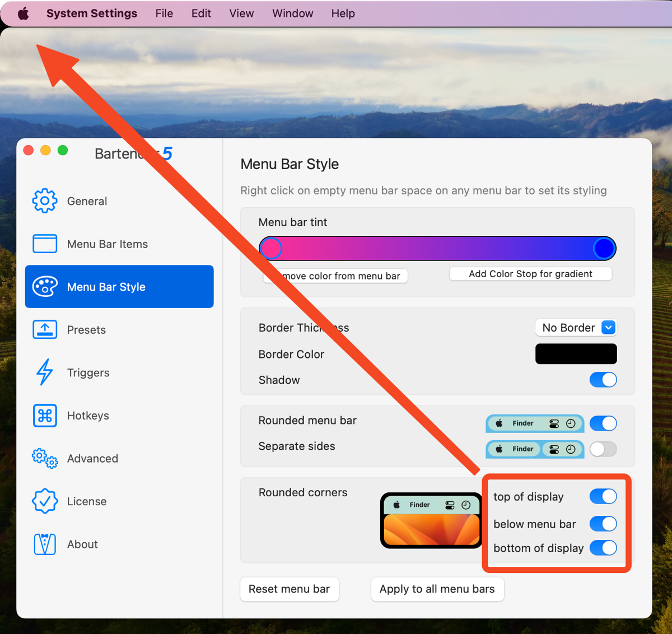This screenshot has width=672, height=634.
Task: Open the Border Thickness No Border dropdown
Action: pyautogui.click(x=576, y=328)
